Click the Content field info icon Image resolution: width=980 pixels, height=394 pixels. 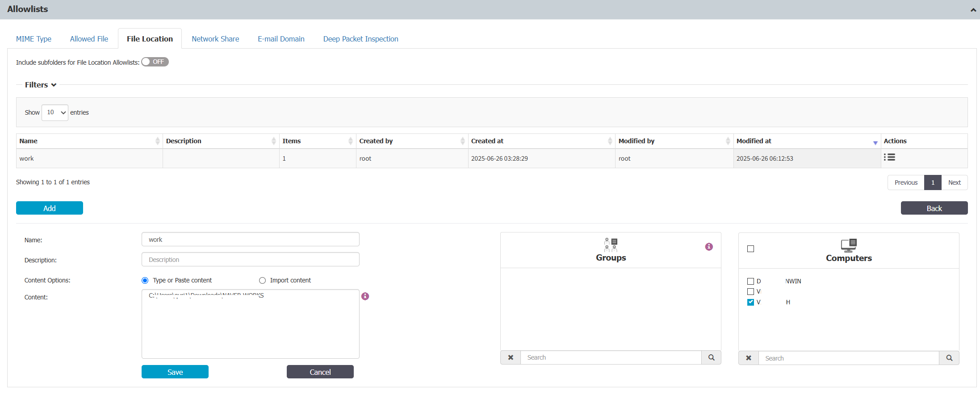[365, 296]
